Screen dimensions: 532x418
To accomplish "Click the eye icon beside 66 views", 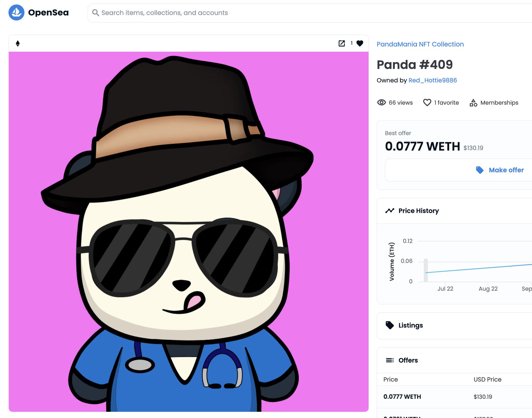I will pos(381,102).
